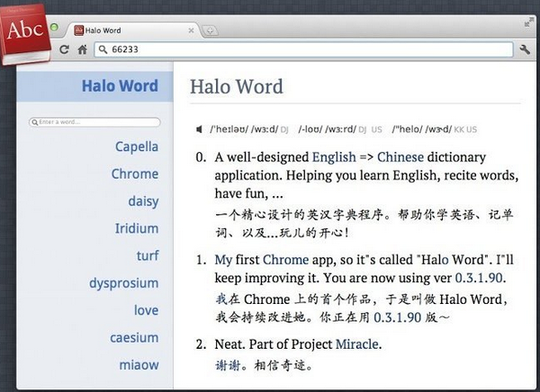The image size is (540, 392).
Task: Click the Halo Word sidebar header
Action: pos(94,86)
